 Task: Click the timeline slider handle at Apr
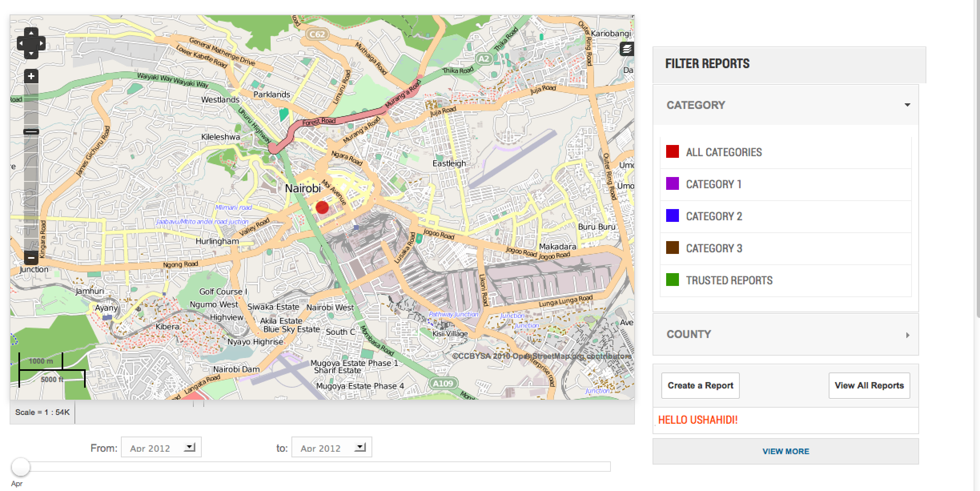tap(20, 467)
